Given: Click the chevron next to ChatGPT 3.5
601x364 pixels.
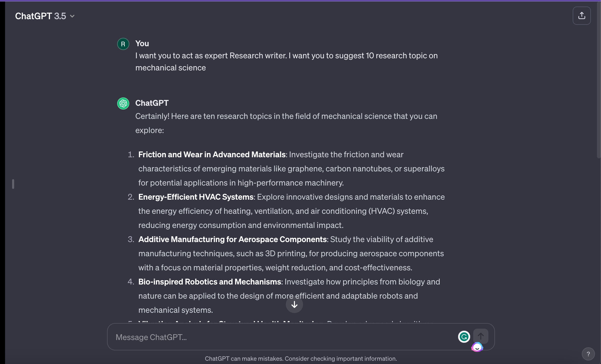Looking at the screenshot, I should point(72,16).
